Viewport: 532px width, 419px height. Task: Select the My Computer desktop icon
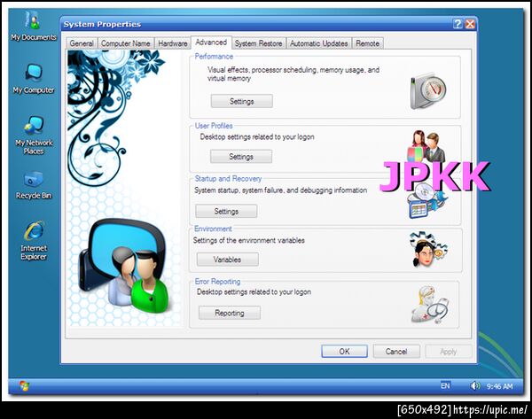coord(34,78)
